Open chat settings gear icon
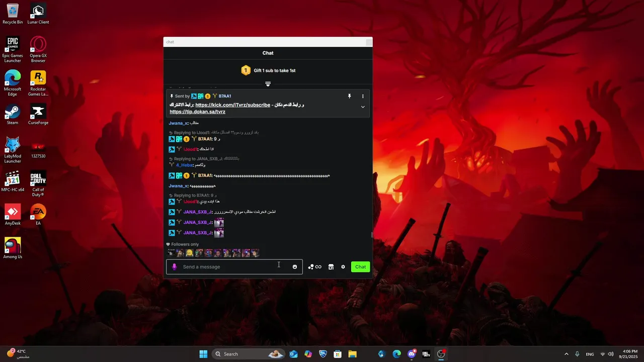644x362 pixels. pos(343,267)
